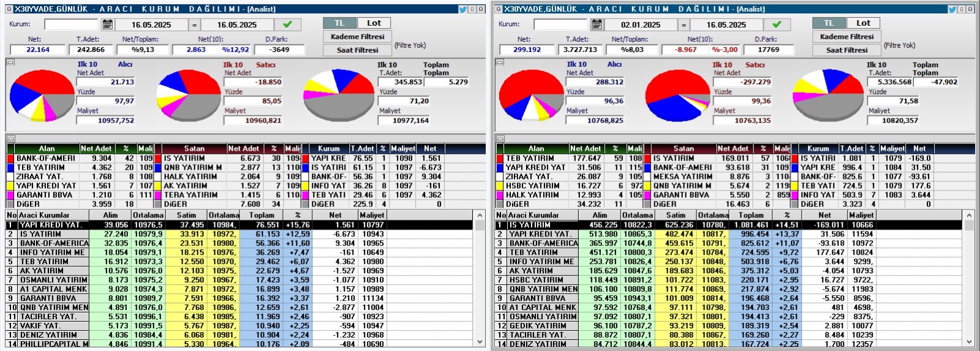Open Saat Filtresi in left window
The image size is (980, 351).
[x=357, y=50]
